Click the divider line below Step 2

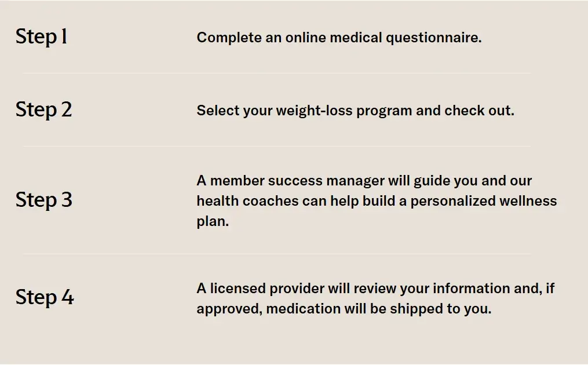(276, 147)
